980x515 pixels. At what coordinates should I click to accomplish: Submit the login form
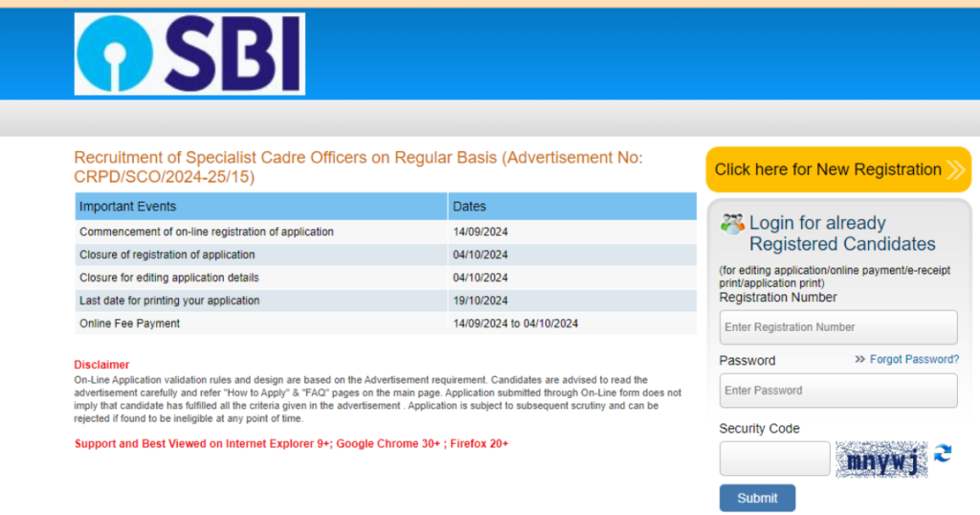click(x=757, y=498)
